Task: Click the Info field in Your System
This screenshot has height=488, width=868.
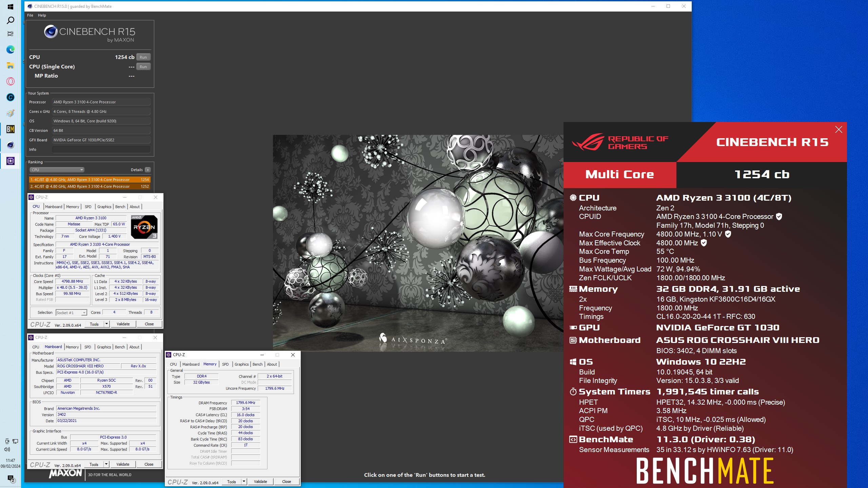Action: [101, 149]
